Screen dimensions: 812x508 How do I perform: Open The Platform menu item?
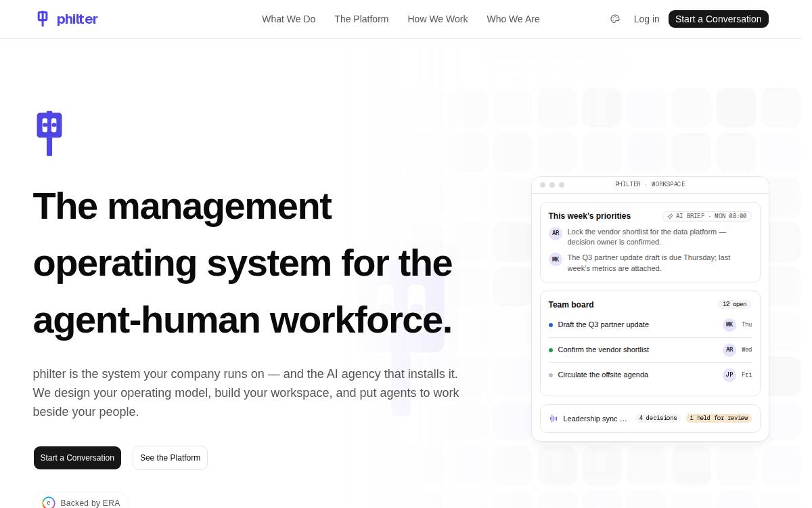coord(361,19)
